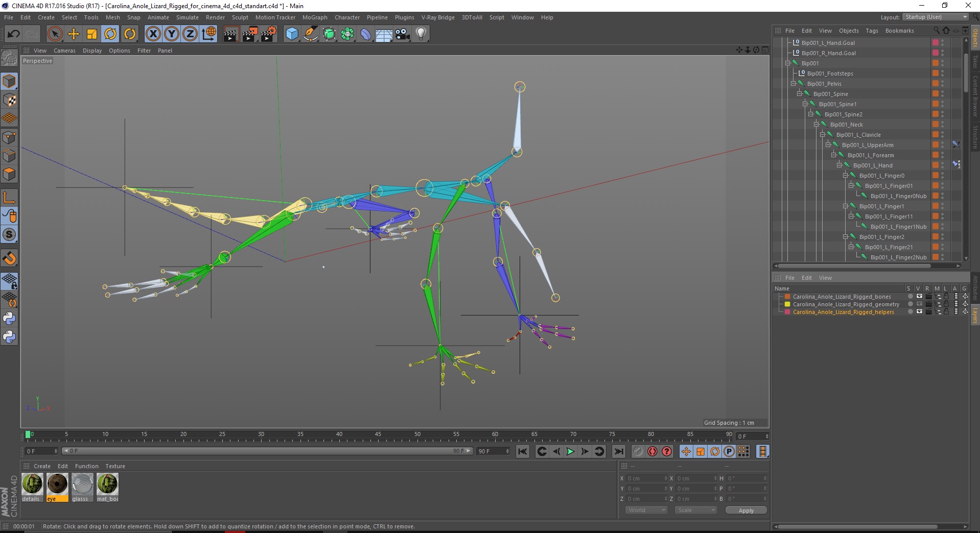Screen dimensions: 980x533
Task: Collapse the Bip001_Neck node
Action: coord(816,125)
